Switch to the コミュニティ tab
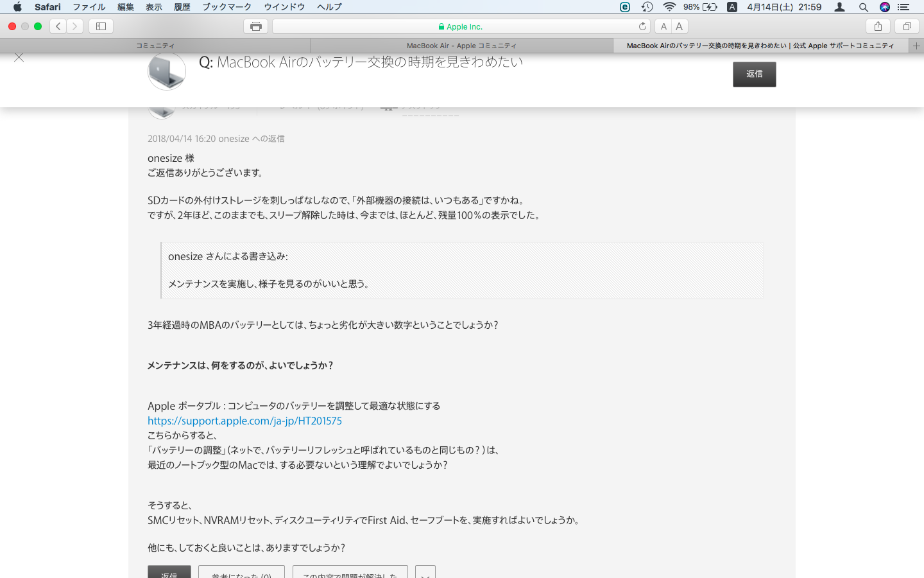This screenshot has height=578, width=924. pos(155,46)
